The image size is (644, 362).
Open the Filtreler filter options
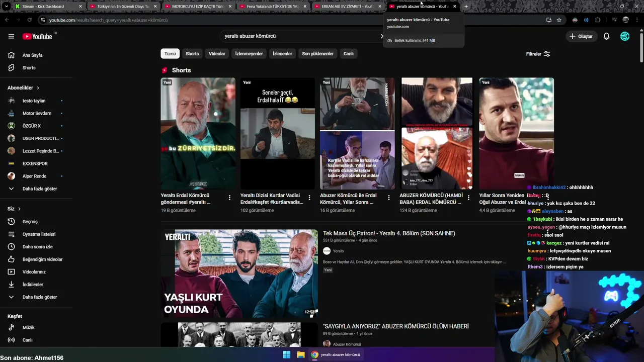point(538,54)
